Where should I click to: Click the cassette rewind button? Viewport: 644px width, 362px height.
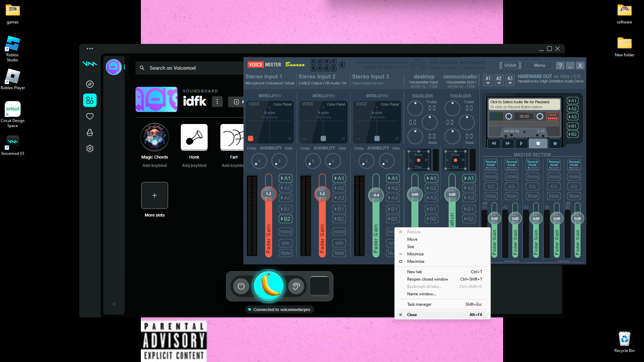pyautogui.click(x=494, y=143)
